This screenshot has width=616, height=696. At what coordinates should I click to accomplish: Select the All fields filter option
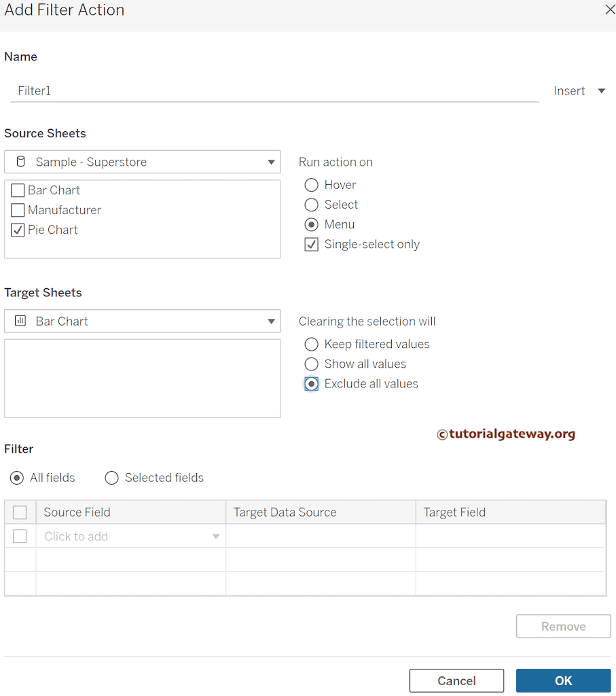[x=17, y=478]
